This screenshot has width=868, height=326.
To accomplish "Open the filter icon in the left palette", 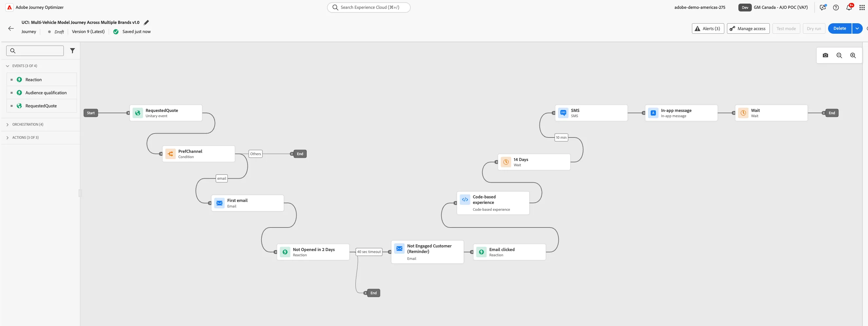I will (x=72, y=50).
